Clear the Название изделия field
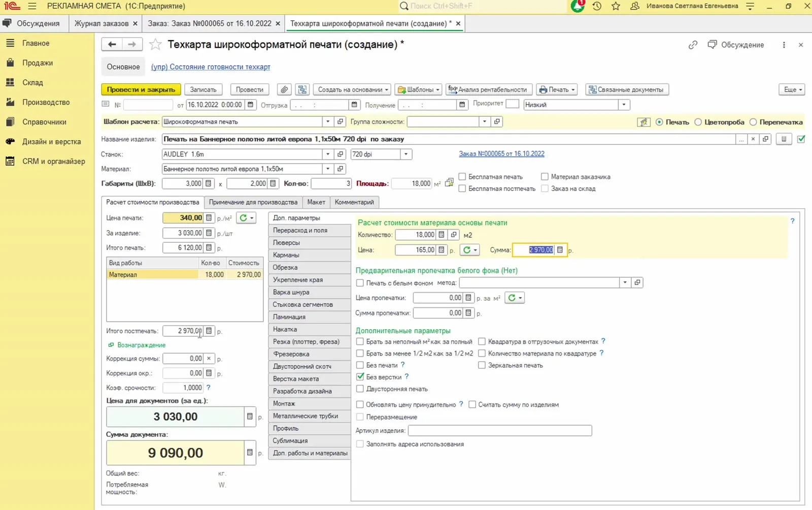The width and height of the screenshot is (812, 510). (753, 139)
